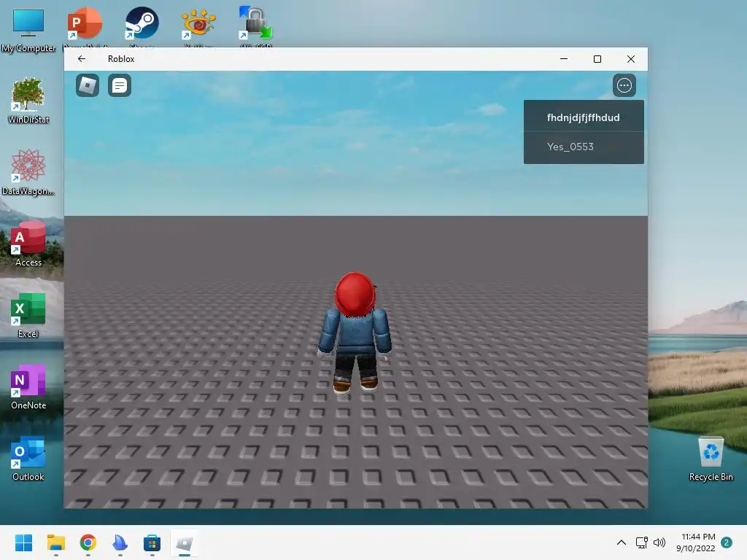Maximize the Roblox window
This screenshot has width=747, height=560.
pos(597,59)
